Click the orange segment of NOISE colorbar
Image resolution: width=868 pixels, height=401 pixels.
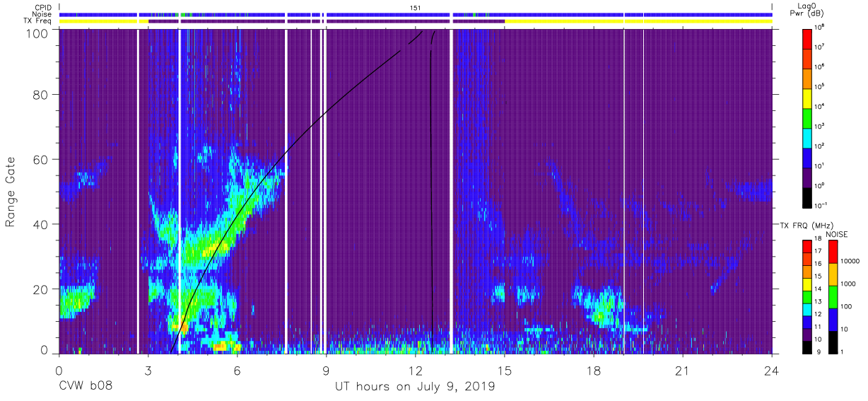(833, 274)
